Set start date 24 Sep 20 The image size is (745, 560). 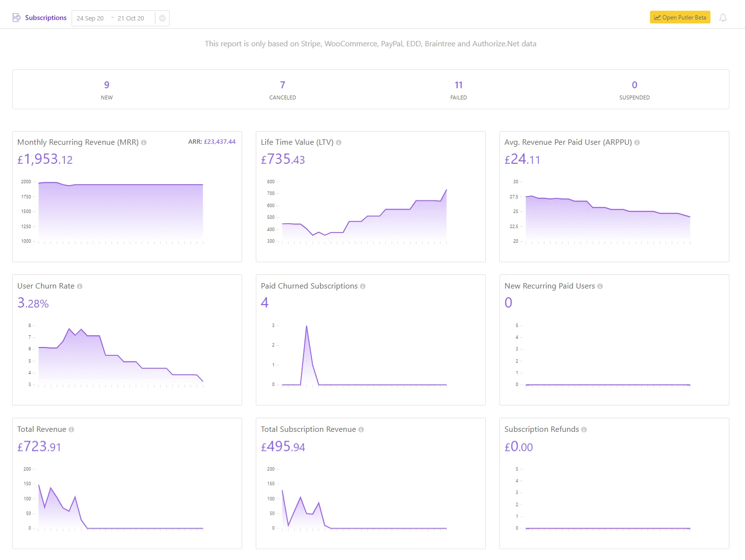click(90, 19)
